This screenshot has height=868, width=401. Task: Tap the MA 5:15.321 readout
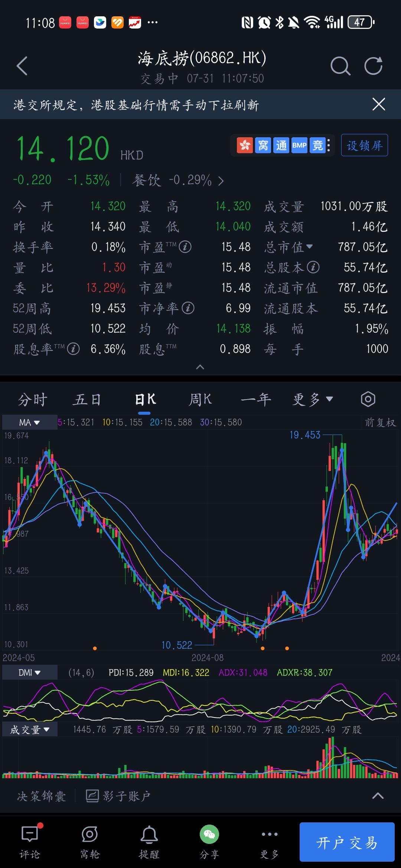pyautogui.click(x=76, y=422)
